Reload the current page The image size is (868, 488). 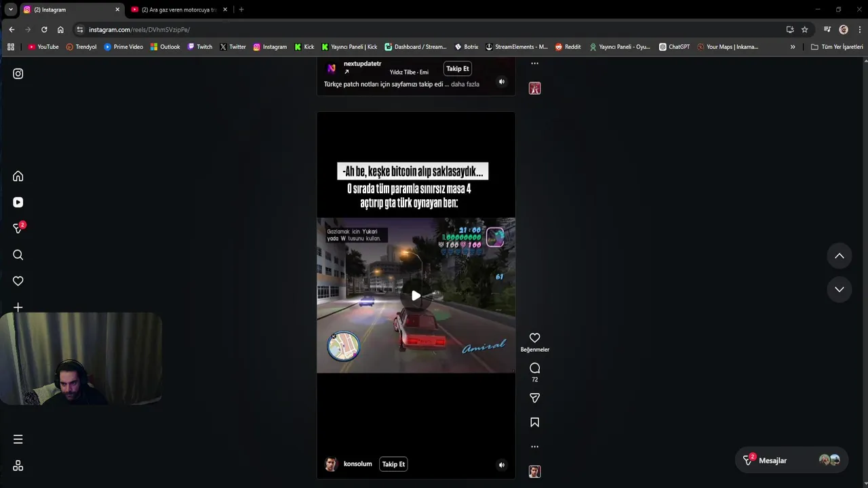click(44, 30)
